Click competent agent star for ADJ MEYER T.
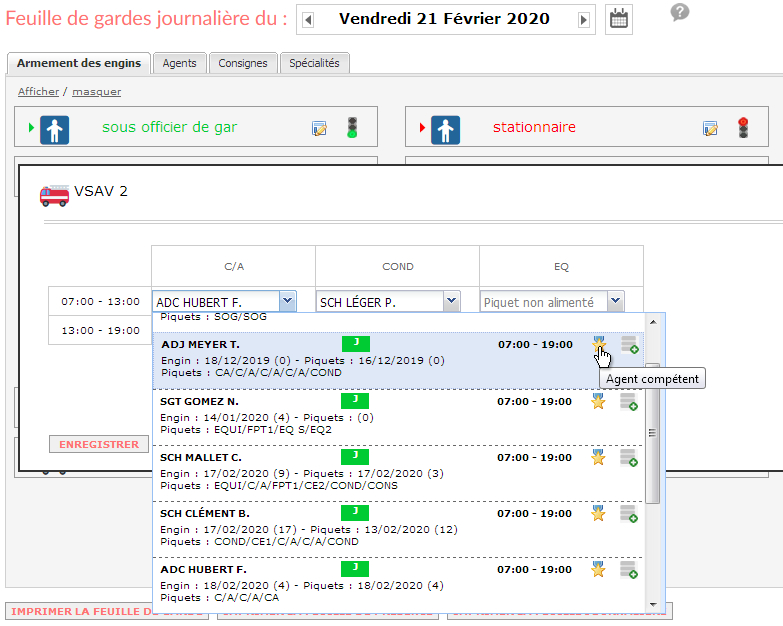The width and height of the screenshot is (783, 626). [x=599, y=344]
